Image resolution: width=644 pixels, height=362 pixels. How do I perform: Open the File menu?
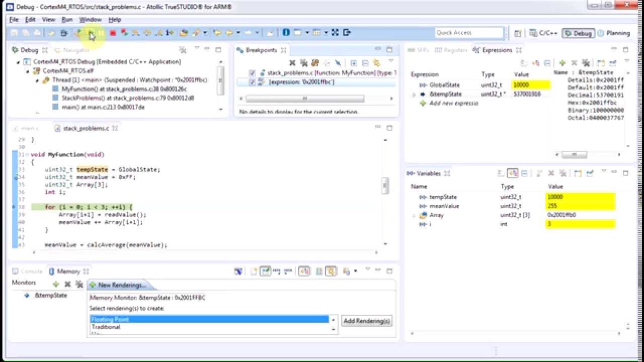[x=14, y=20]
